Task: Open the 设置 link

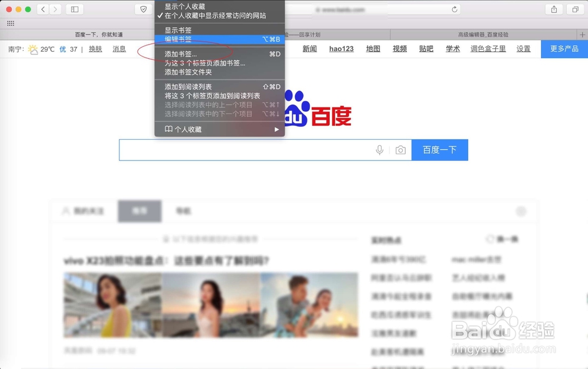Action: click(523, 49)
